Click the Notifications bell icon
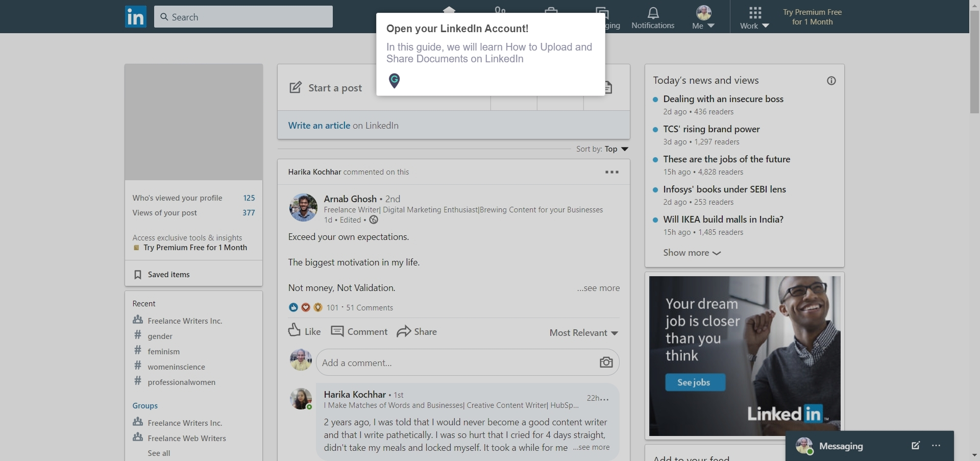 click(653, 12)
